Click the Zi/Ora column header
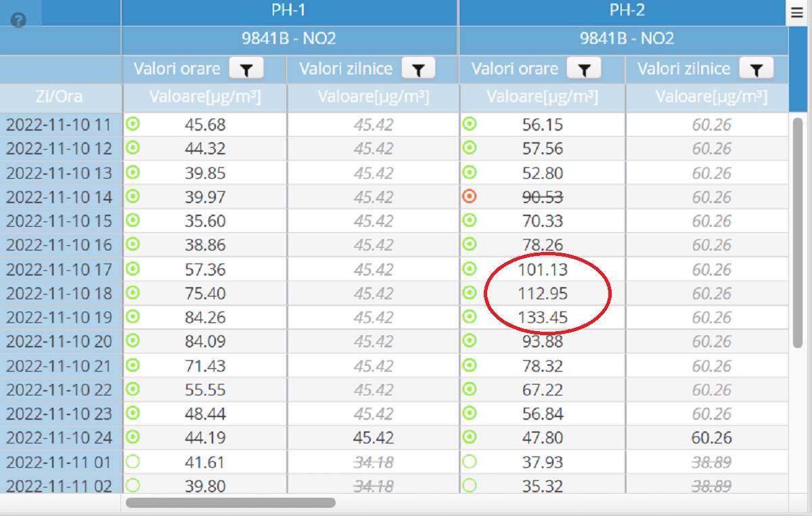This screenshot has width=812, height=516. pos(60,97)
